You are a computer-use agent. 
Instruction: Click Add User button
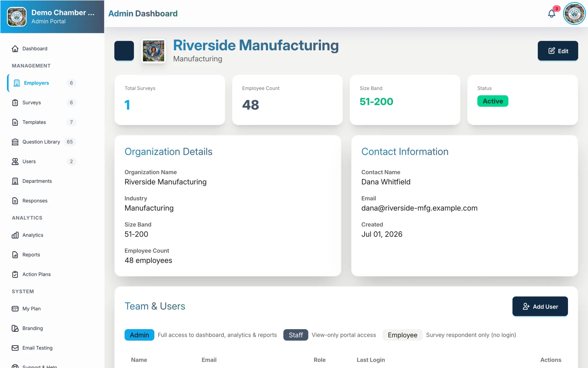tap(540, 306)
